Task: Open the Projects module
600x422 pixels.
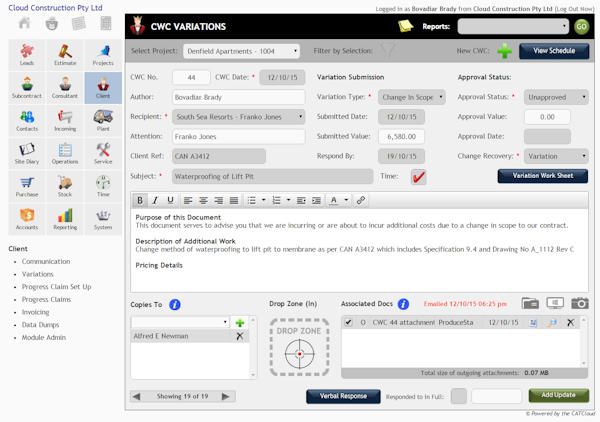Action: (103, 55)
